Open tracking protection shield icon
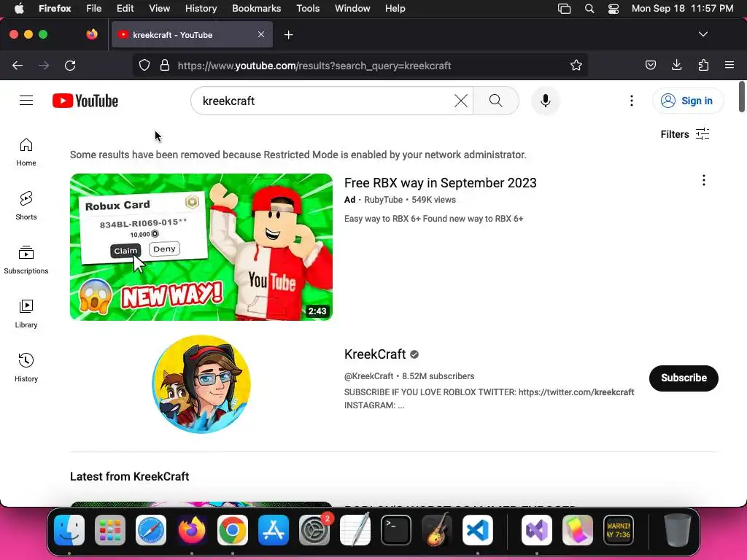Screen dimensions: 747x560 click(x=144, y=65)
